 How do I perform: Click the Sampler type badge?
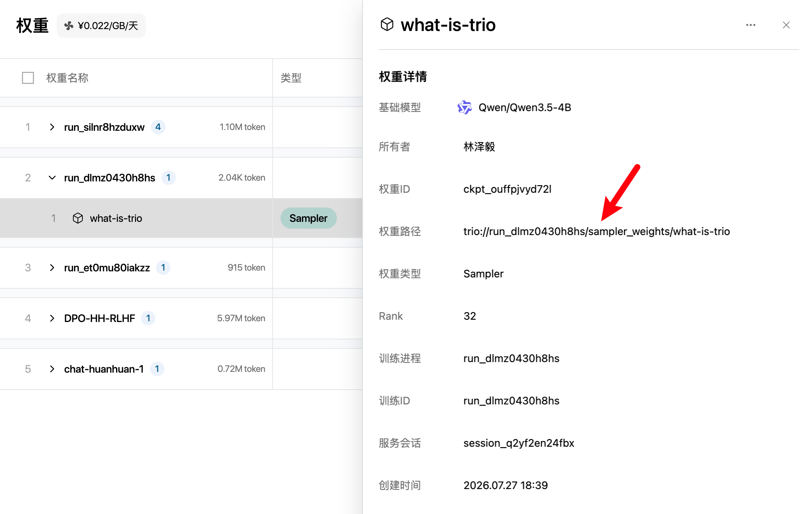point(308,218)
